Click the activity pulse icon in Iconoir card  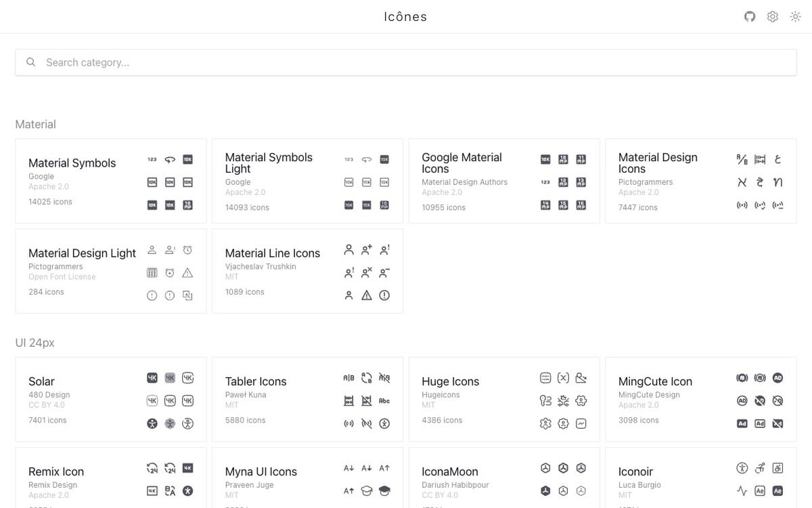click(742, 490)
